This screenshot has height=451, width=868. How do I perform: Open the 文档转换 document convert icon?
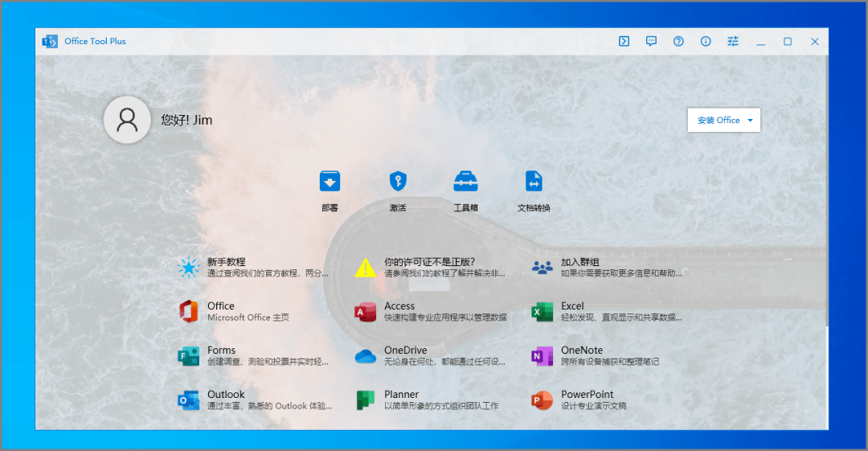click(x=534, y=181)
